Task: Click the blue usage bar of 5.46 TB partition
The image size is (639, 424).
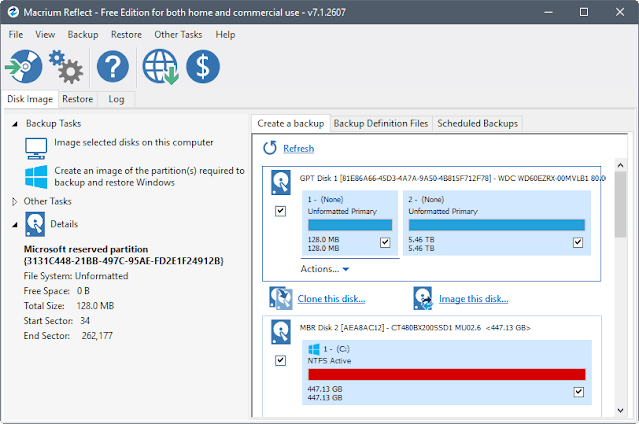Action: coord(497,225)
